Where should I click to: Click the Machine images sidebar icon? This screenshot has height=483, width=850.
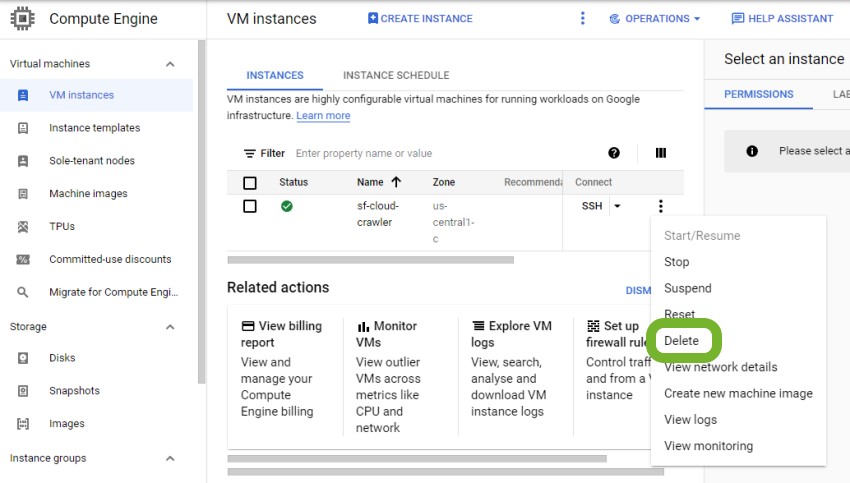click(x=24, y=193)
